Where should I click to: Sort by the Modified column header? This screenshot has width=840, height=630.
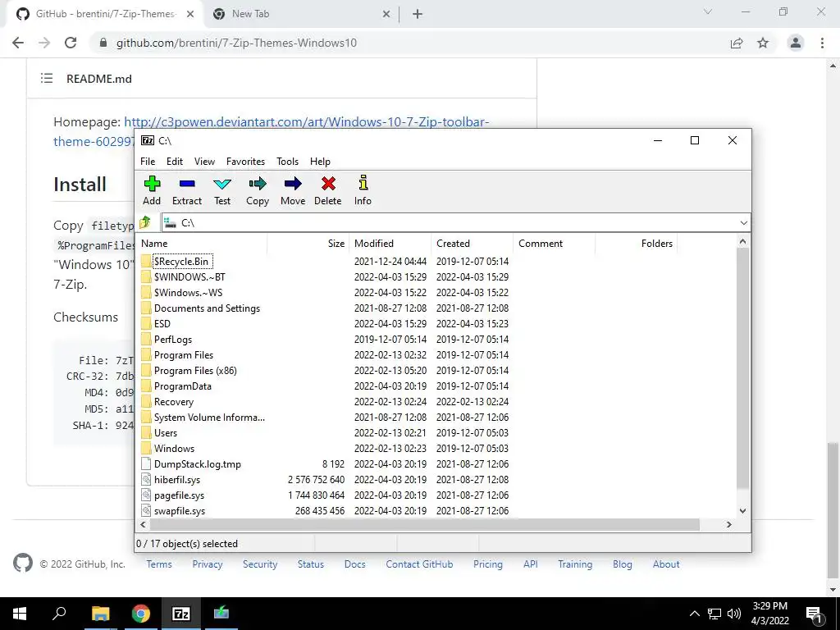pos(390,243)
